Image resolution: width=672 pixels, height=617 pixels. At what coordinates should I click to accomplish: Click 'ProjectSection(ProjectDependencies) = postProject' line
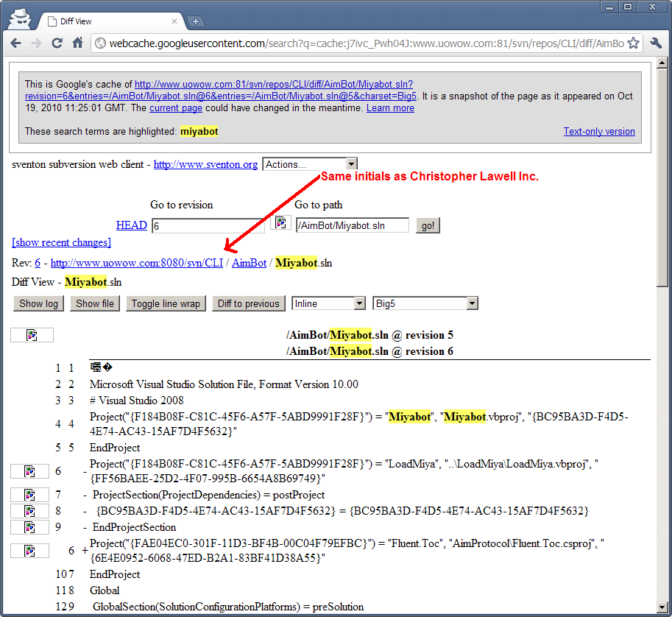coord(209,495)
